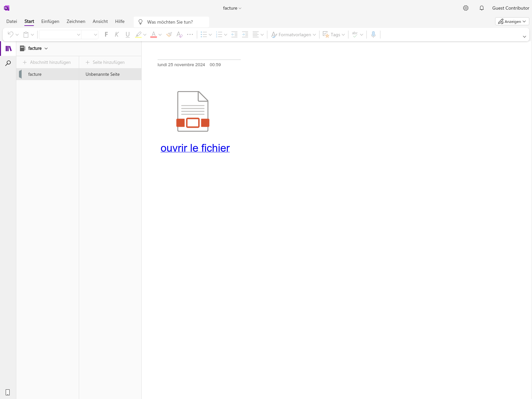The image size is (532, 399).
Task: Open the notifications bell icon
Action: click(481, 8)
